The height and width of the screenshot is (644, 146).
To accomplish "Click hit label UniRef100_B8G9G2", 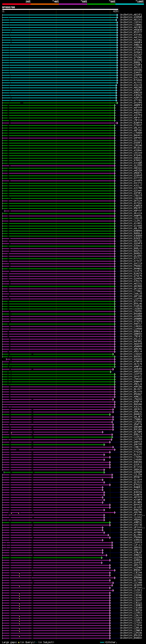I will pyautogui.click(x=131, y=356).
